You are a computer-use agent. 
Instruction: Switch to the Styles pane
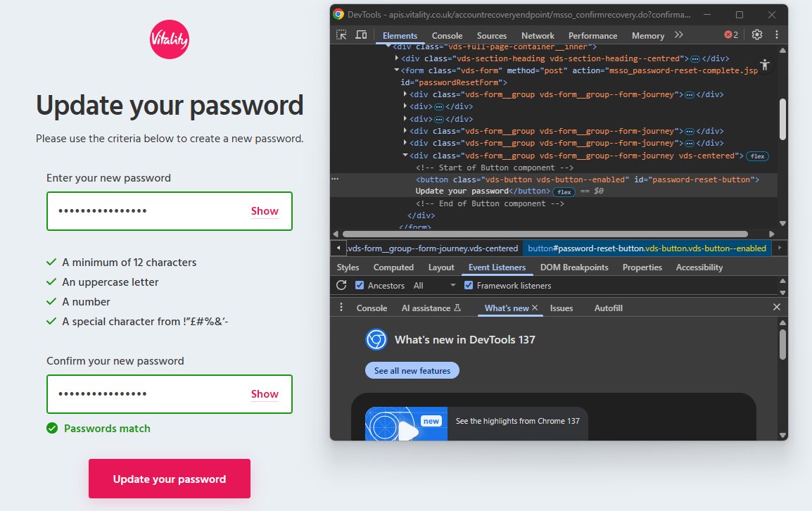coord(348,267)
